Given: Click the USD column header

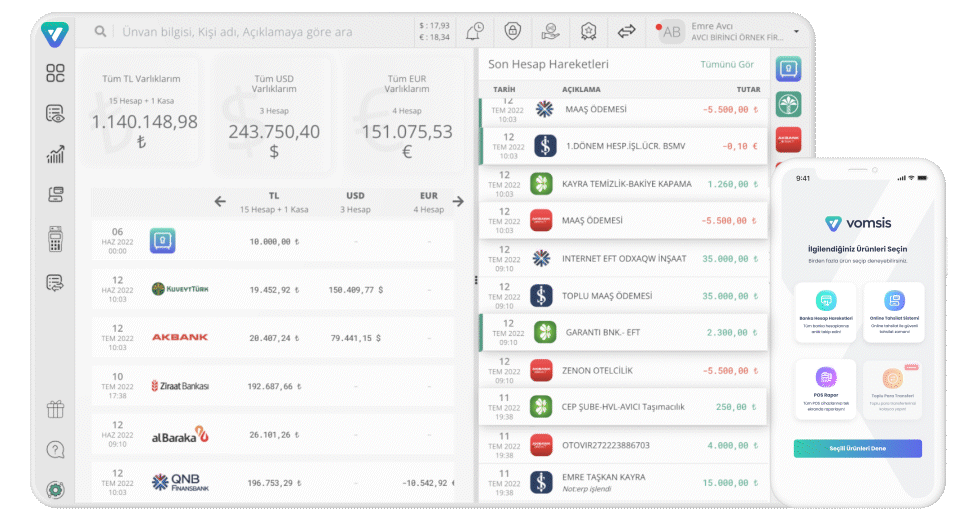Looking at the screenshot, I should tap(355, 202).
